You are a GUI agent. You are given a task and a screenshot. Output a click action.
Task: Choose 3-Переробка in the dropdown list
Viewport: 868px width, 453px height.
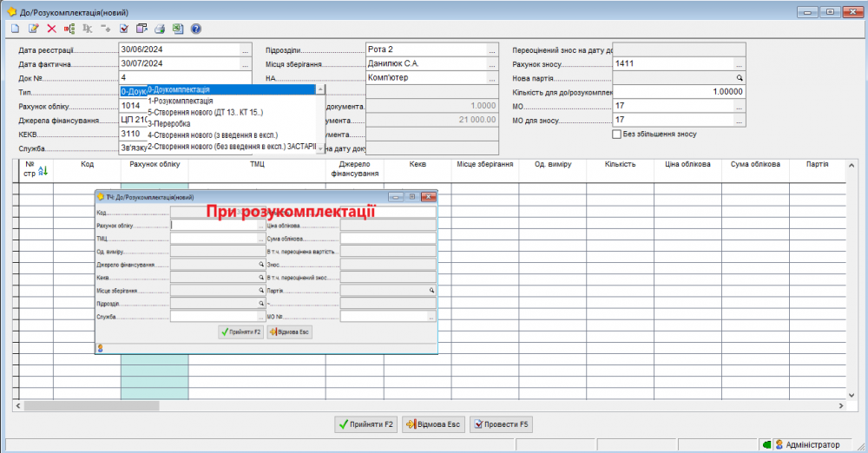(x=169, y=123)
